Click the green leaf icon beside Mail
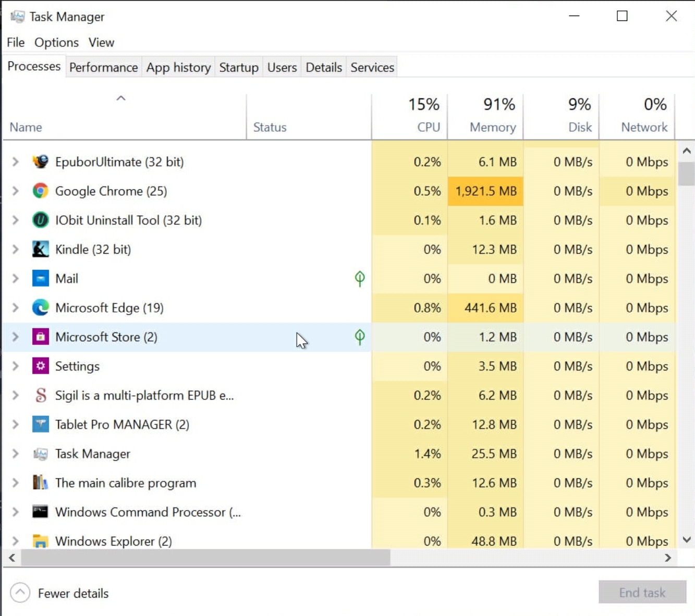Viewport: 695px width, 616px height. [x=360, y=279]
